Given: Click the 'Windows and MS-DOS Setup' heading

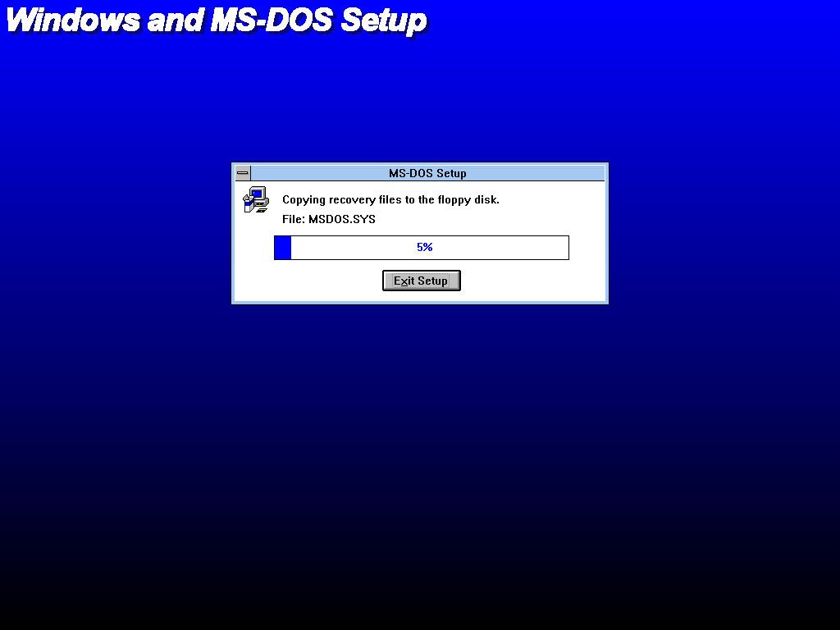Looking at the screenshot, I should (217, 21).
